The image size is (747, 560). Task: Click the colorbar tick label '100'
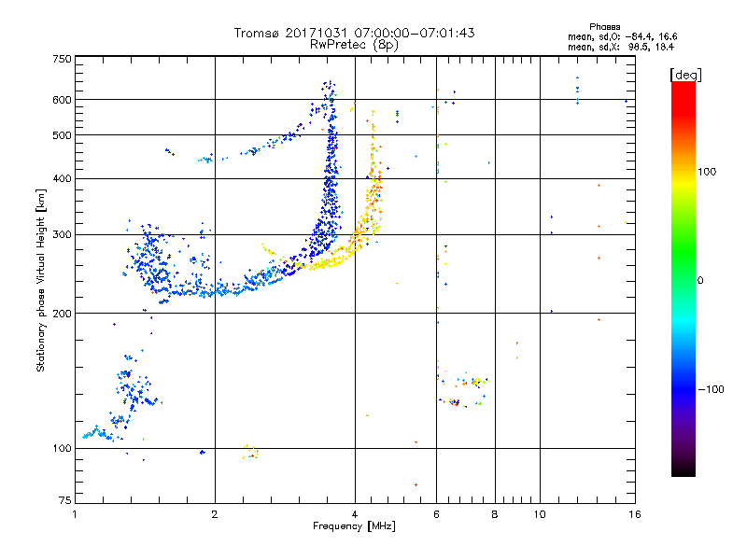point(707,172)
